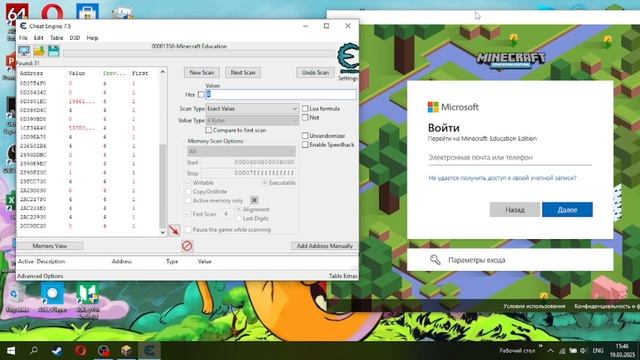Toggle the Unrandomizer checkbox

coord(305,136)
